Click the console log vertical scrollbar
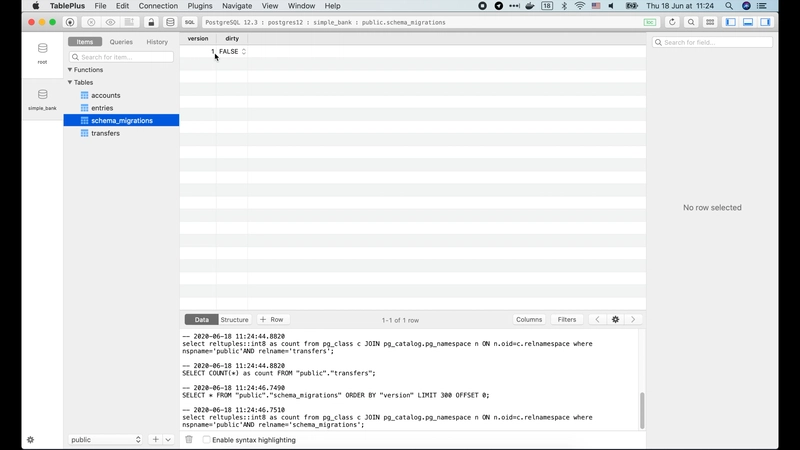800x450 pixels. [x=642, y=410]
